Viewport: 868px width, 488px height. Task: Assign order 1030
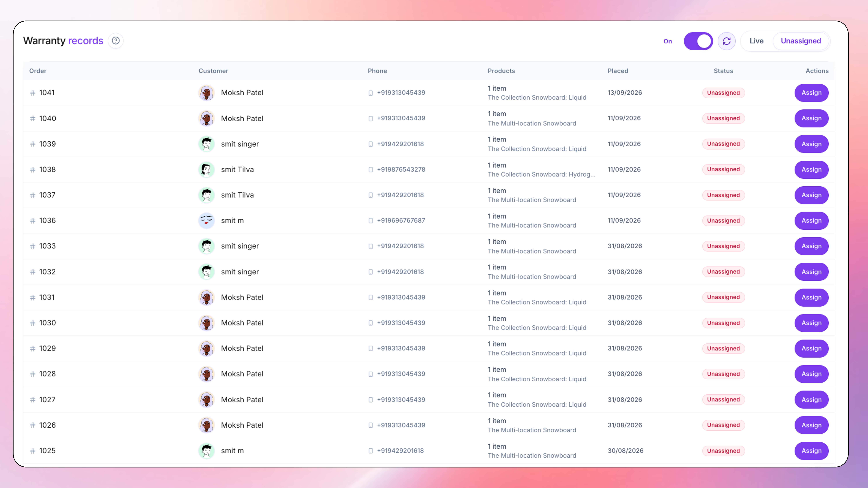coord(811,323)
